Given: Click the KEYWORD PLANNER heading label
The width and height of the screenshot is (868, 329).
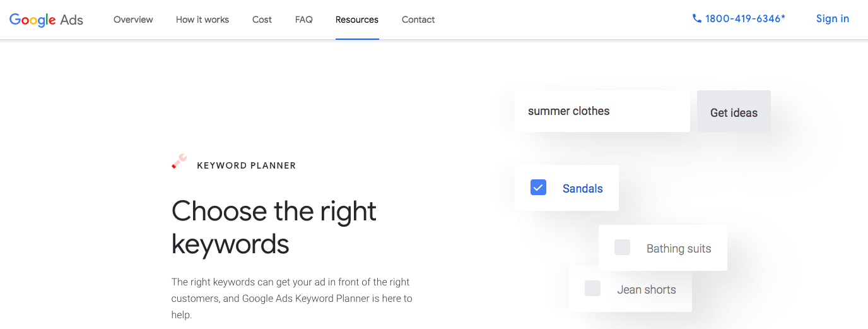Looking at the screenshot, I should (x=247, y=165).
